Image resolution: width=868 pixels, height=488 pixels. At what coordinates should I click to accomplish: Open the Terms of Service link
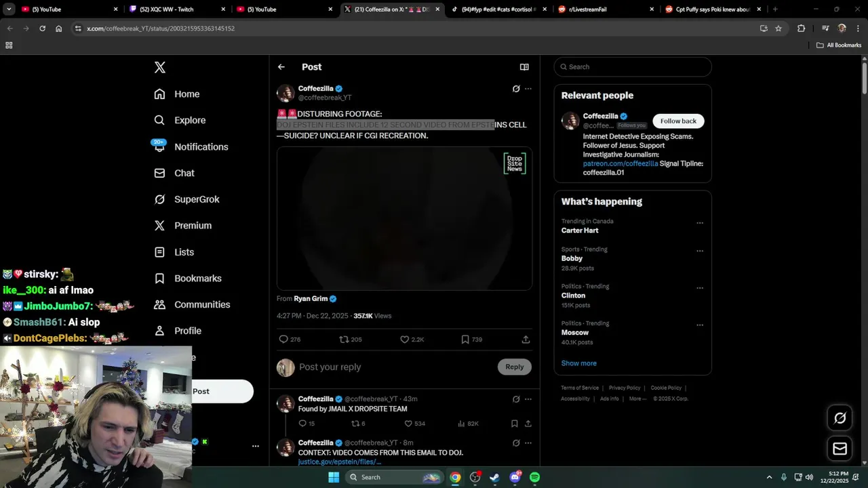tap(580, 388)
